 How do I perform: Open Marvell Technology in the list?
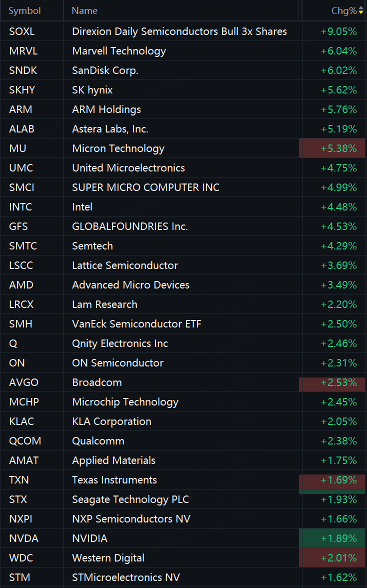pos(119,51)
